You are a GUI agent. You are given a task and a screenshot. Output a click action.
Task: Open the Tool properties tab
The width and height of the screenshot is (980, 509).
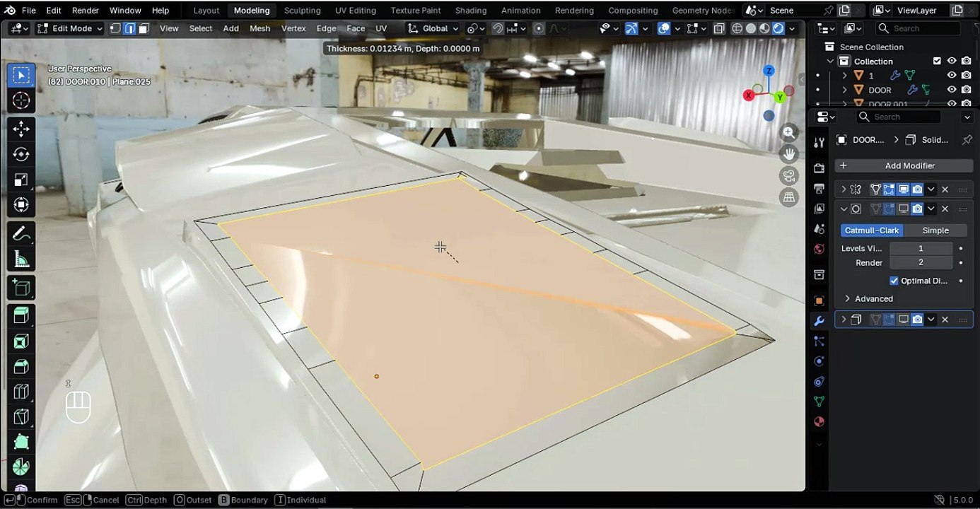819,142
